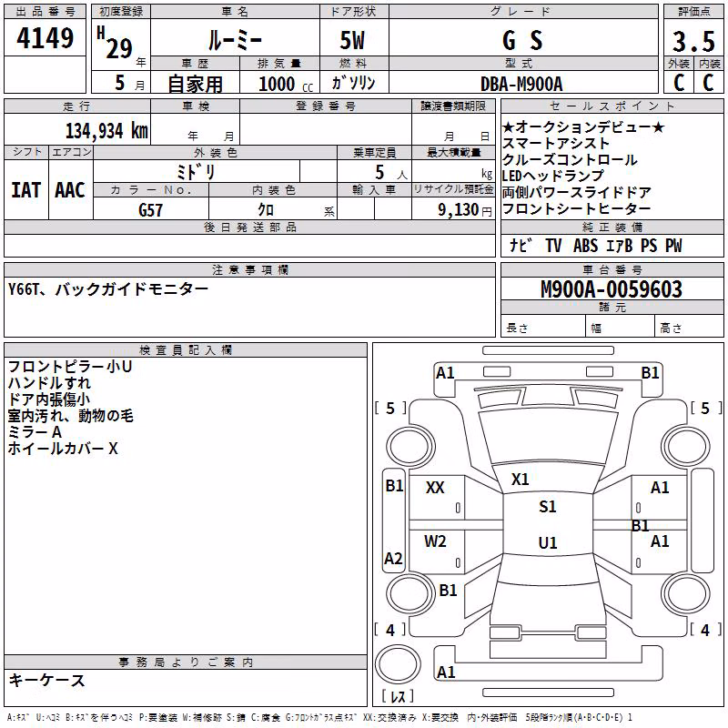Select the door shape value 5W
Screen dimensions: 728x728
[352, 40]
